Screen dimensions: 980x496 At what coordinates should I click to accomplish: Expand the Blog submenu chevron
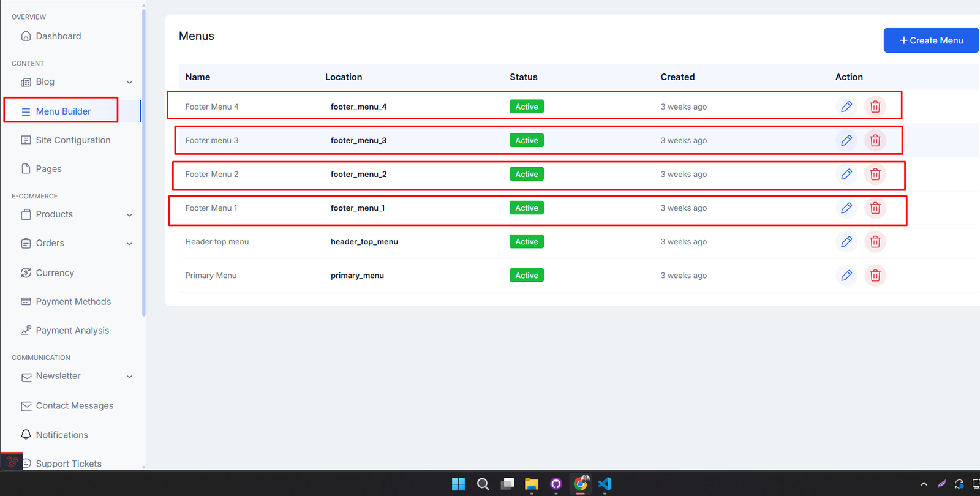click(129, 82)
